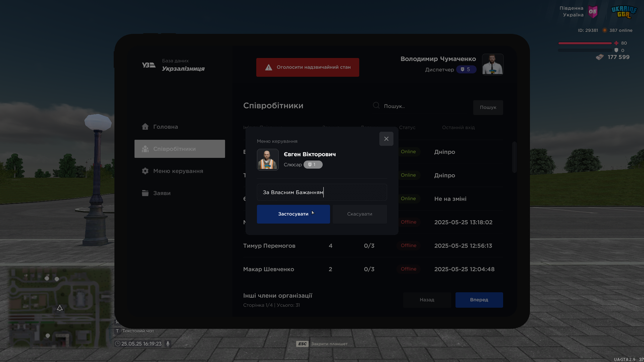Click last login 2025-05-25 13:18:02
The height and width of the screenshot is (362, 644).
pos(463,222)
